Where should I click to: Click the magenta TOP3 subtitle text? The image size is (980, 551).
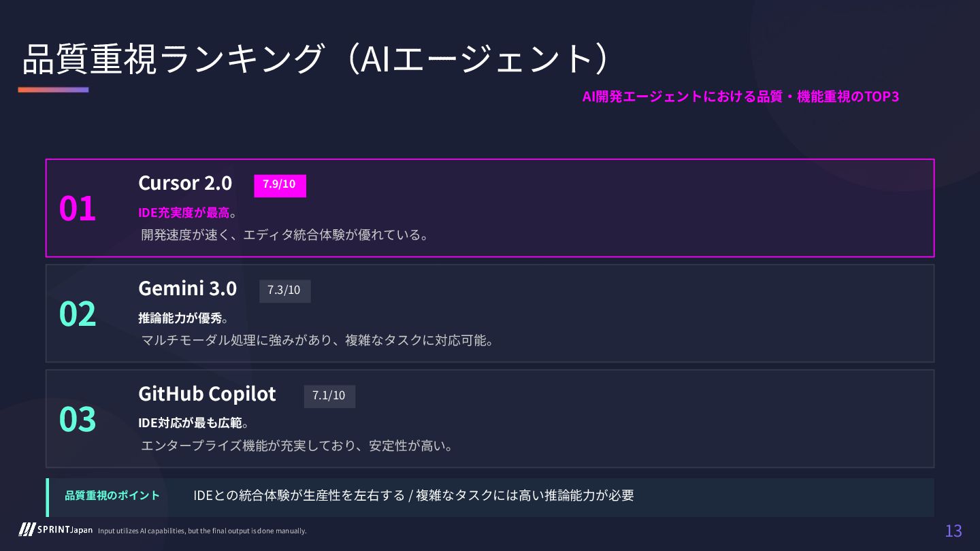740,97
